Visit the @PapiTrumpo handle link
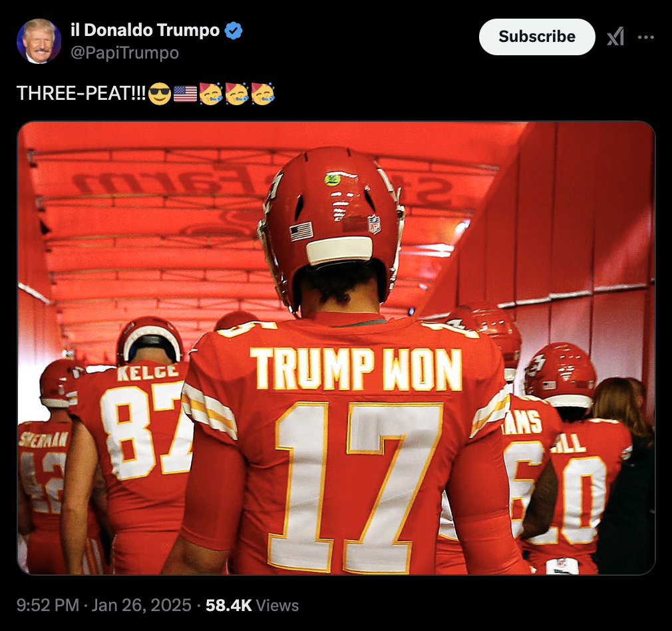The image size is (672, 631). point(124,53)
